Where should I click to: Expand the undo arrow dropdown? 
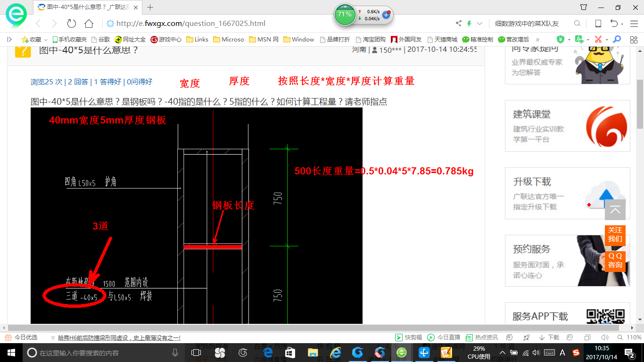[x=622, y=24]
